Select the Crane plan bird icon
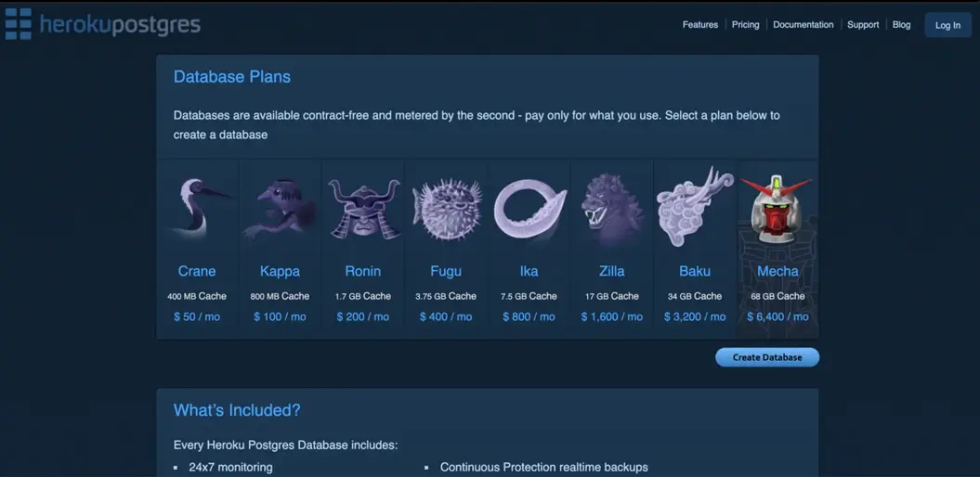This screenshot has height=477, width=980. (x=197, y=209)
